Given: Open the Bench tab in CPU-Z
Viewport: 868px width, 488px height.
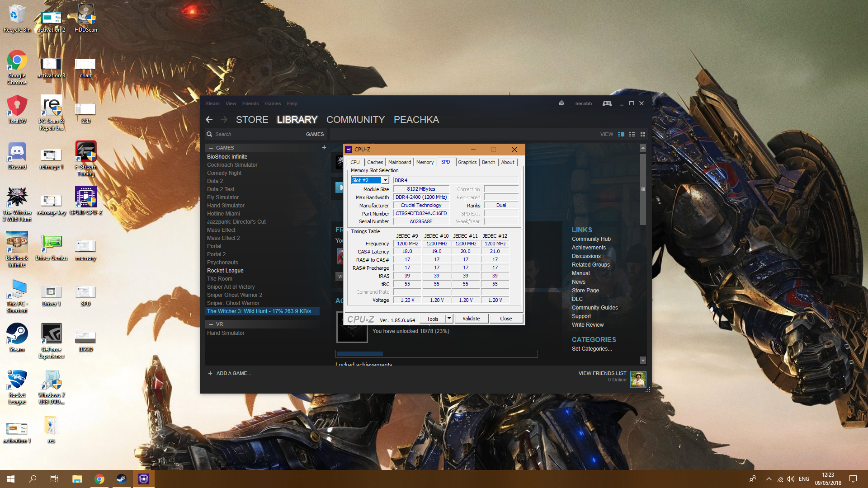Looking at the screenshot, I should [x=488, y=162].
